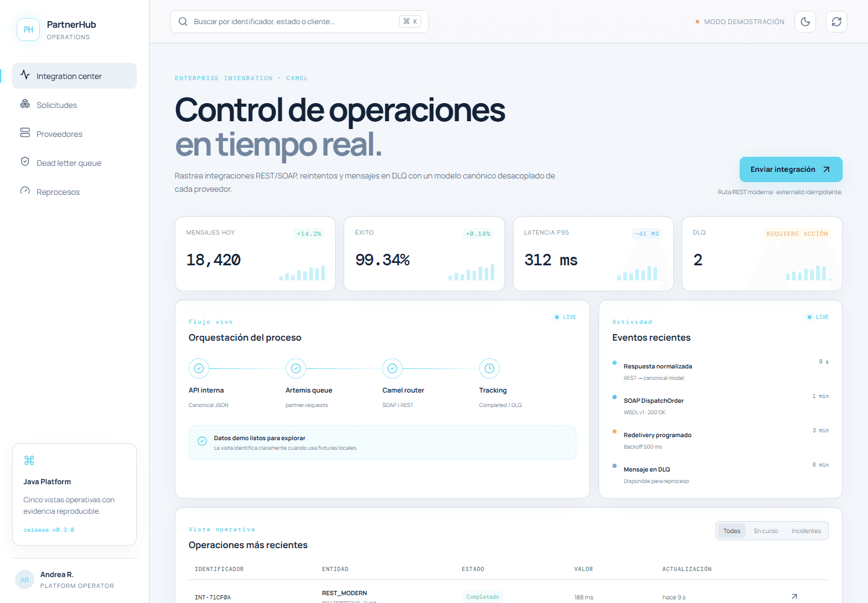Open the Respuesta normalizada event
The height and width of the screenshot is (603, 868).
point(720,371)
